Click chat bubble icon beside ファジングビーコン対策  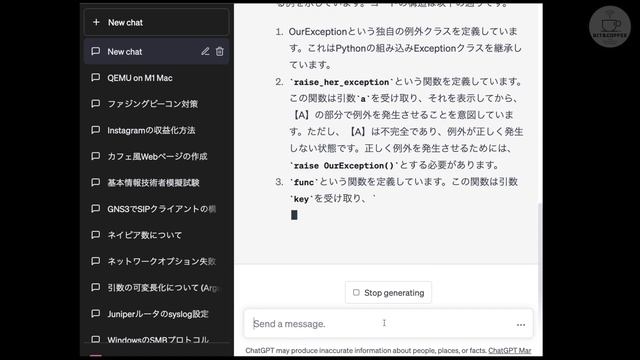click(x=96, y=104)
